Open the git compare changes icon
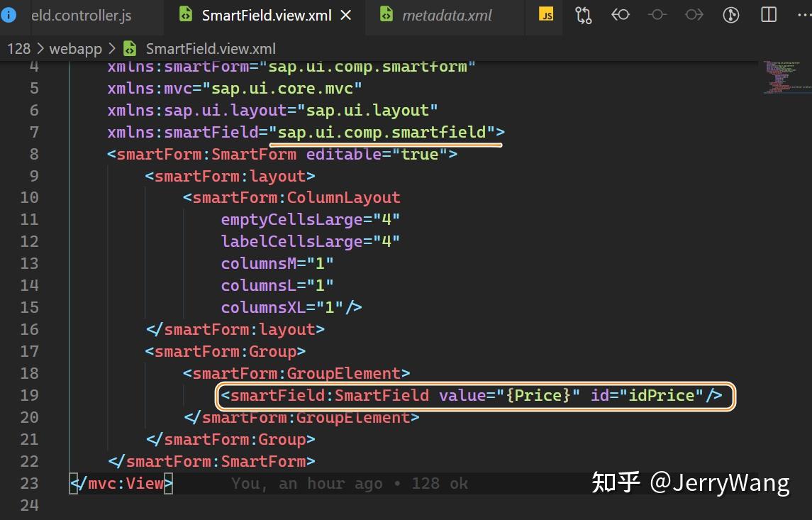The height and width of the screenshot is (520, 812). click(x=583, y=14)
